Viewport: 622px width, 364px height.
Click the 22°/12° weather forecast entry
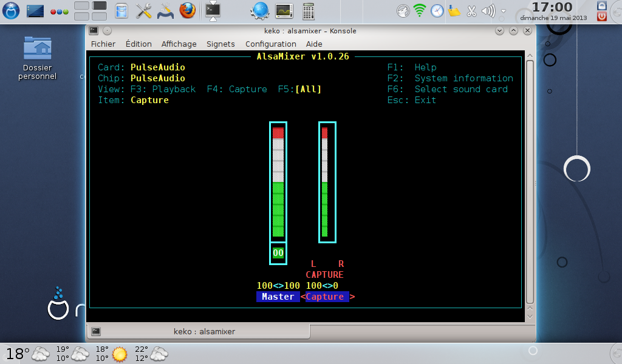pyautogui.click(x=151, y=354)
